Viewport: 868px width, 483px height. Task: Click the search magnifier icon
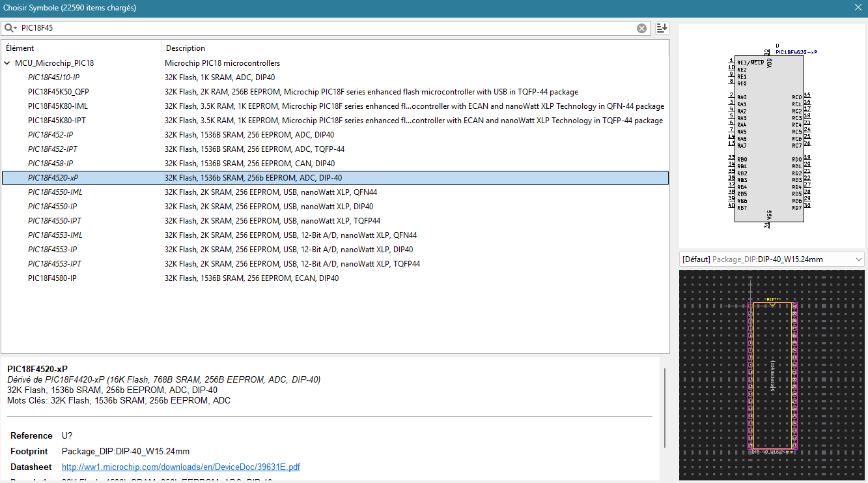(10, 28)
